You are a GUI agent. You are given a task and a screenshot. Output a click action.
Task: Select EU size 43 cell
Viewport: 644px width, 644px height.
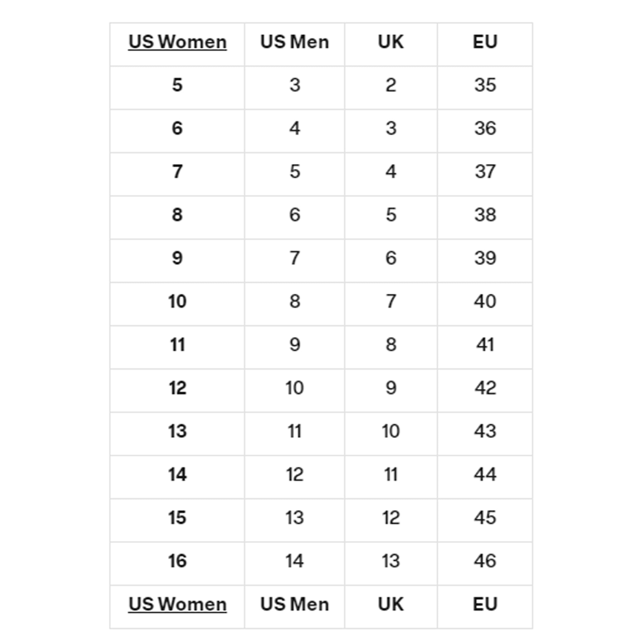click(x=485, y=431)
